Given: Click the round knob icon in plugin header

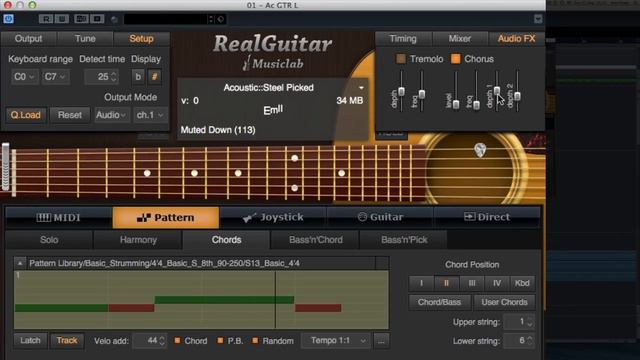Looking at the screenshot, I should (114, 19).
